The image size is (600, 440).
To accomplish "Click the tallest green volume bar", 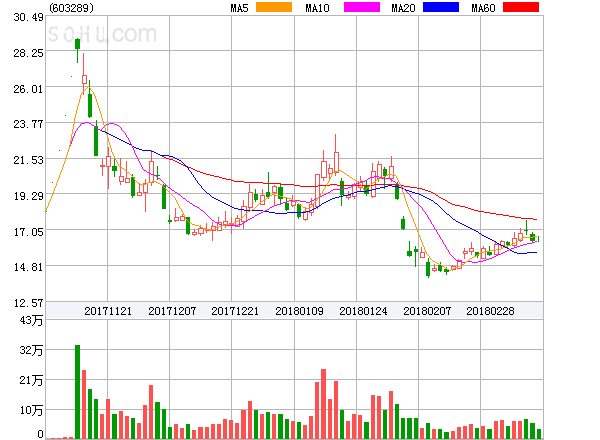I will click(78, 392).
